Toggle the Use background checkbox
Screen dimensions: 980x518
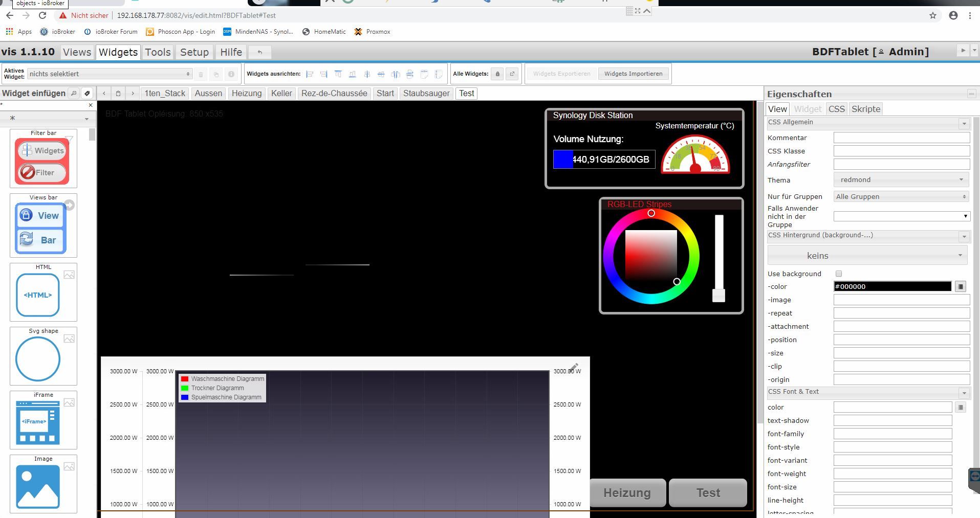click(x=838, y=274)
